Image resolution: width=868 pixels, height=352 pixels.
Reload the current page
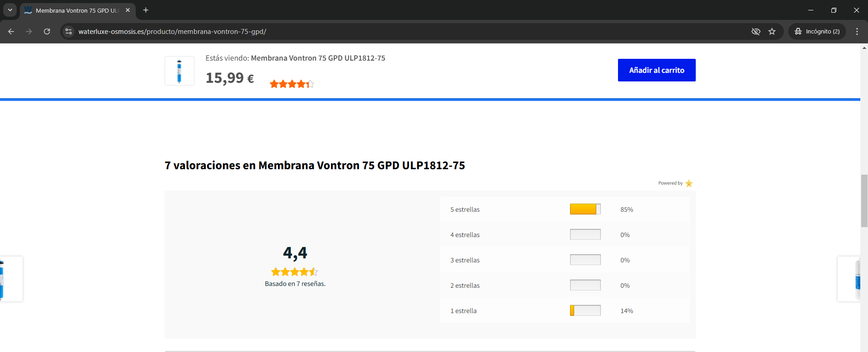pyautogui.click(x=47, y=32)
